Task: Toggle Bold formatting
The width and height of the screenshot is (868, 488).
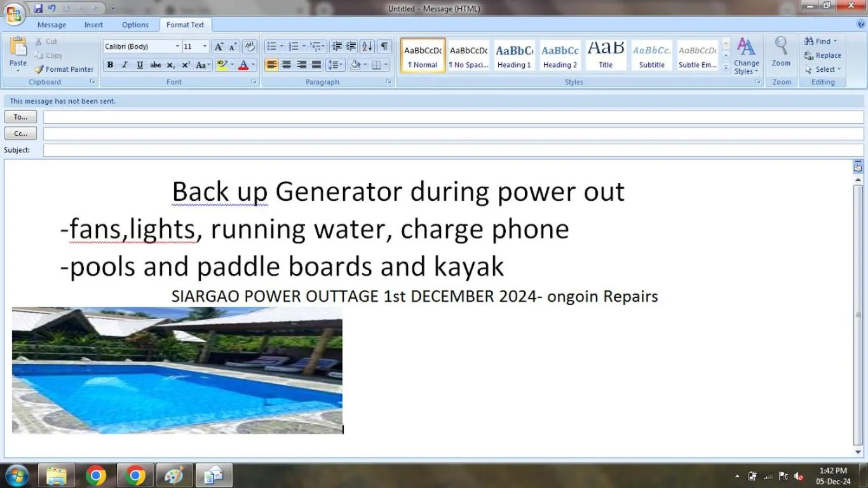Action: pyautogui.click(x=110, y=65)
